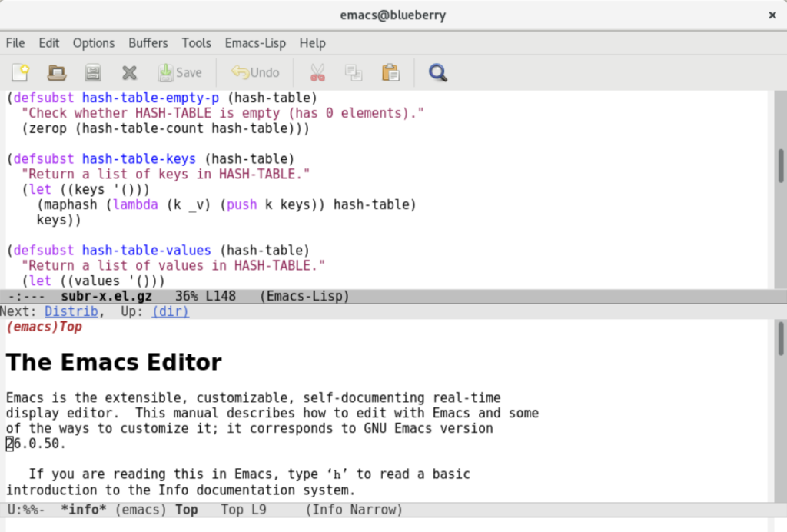The width and height of the screenshot is (787, 532).
Task: Follow the Distrib info link
Action: tap(71, 311)
